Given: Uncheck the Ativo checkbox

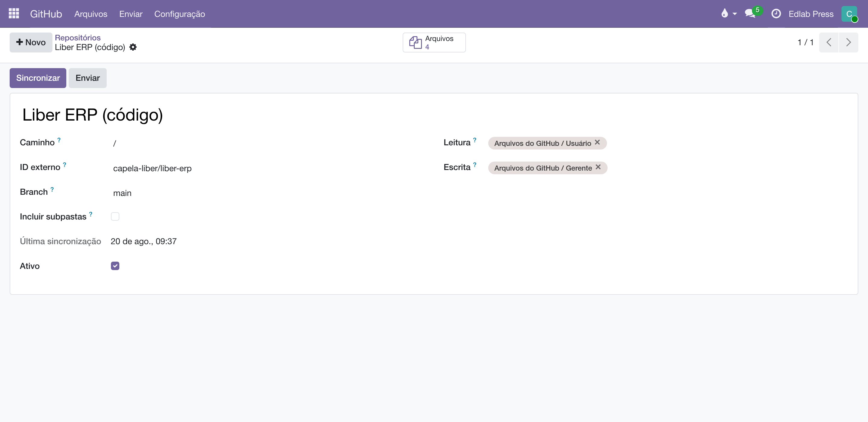Looking at the screenshot, I should click(x=115, y=266).
